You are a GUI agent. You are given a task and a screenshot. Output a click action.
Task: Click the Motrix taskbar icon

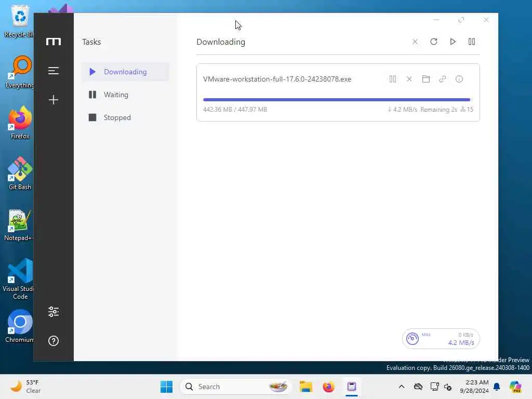click(x=352, y=387)
